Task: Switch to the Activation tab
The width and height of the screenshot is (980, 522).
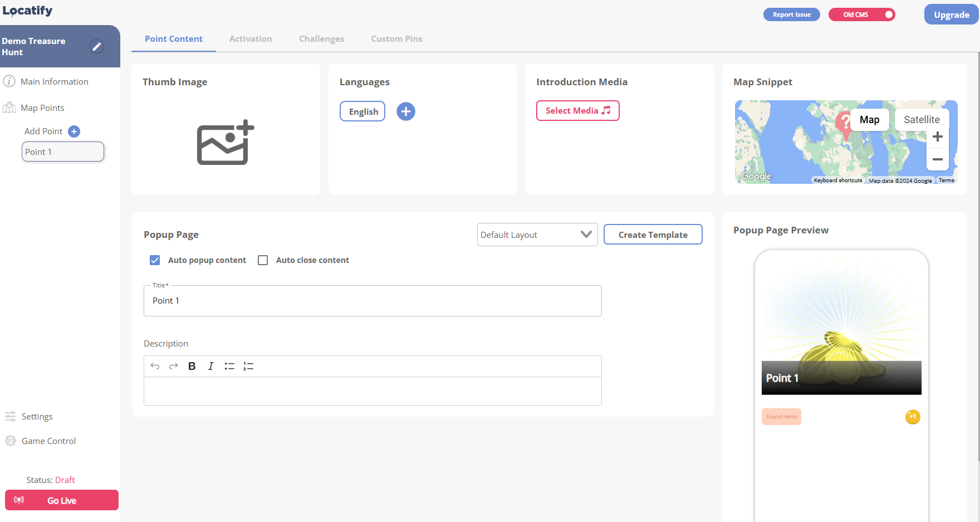Action: [x=251, y=38]
